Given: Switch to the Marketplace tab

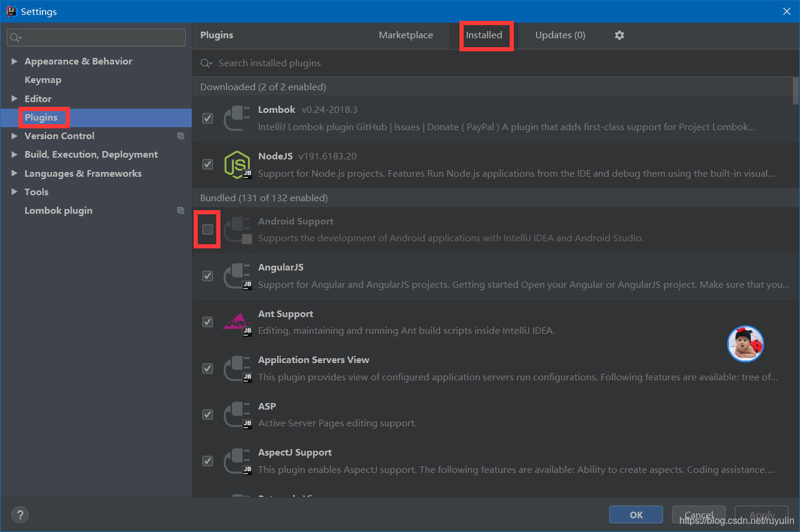Looking at the screenshot, I should 406,35.
